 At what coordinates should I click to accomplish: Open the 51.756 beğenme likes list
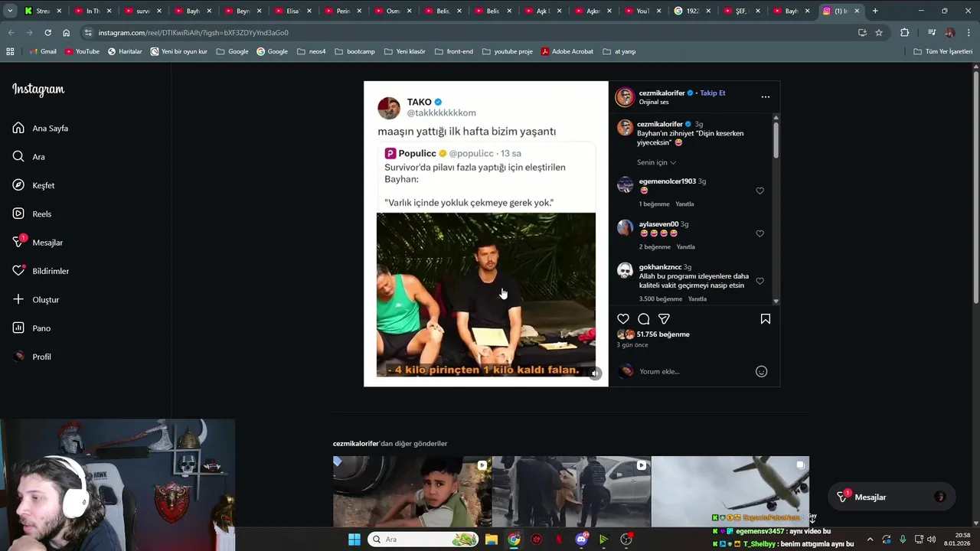coord(663,334)
